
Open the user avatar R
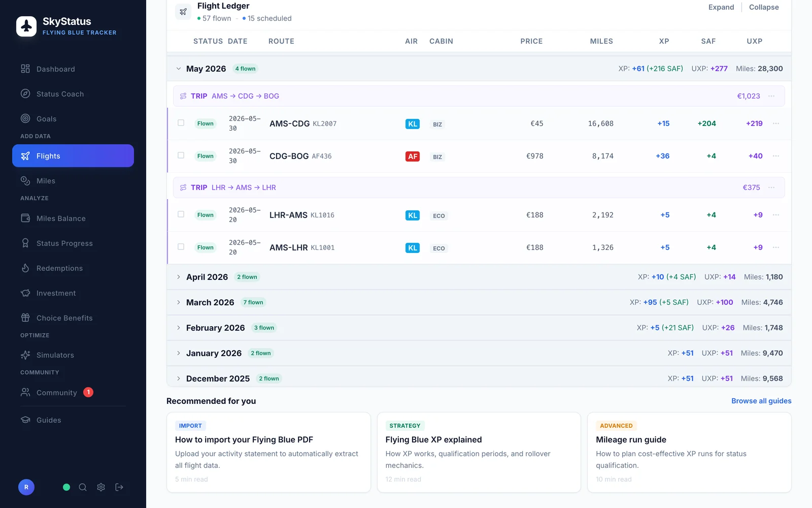26,487
